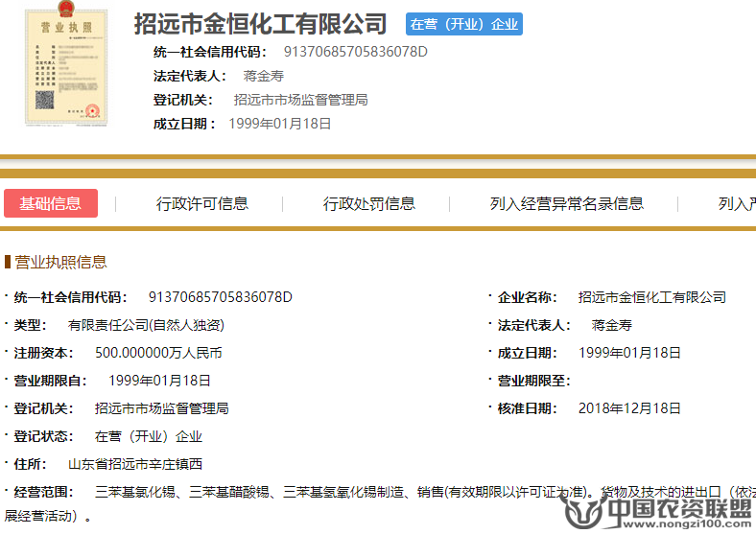Click approval date 2018年12月18日

coord(629,408)
